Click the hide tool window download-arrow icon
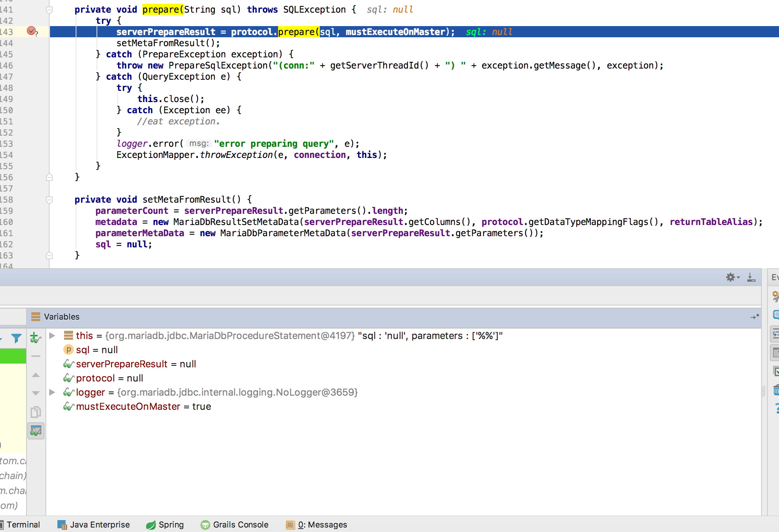This screenshot has width=779, height=532. tap(751, 277)
